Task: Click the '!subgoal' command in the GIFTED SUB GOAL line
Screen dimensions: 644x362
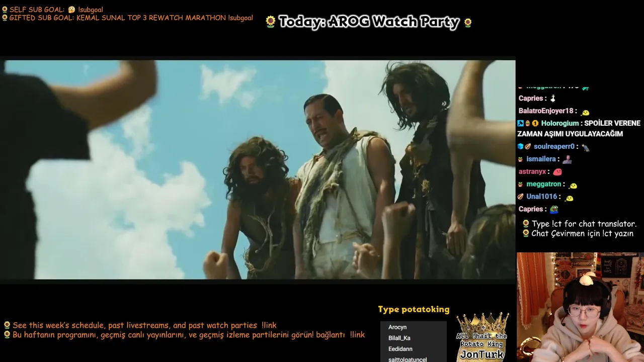Action: coord(240,18)
